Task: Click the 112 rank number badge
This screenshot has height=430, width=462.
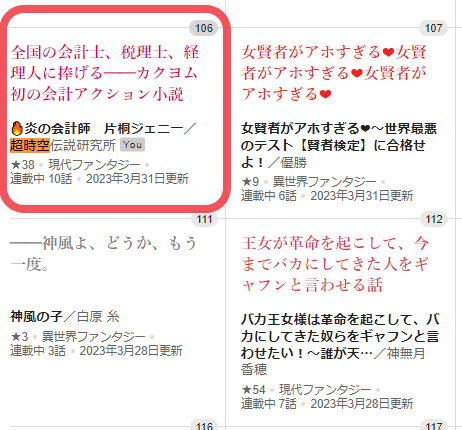Action: point(434,219)
